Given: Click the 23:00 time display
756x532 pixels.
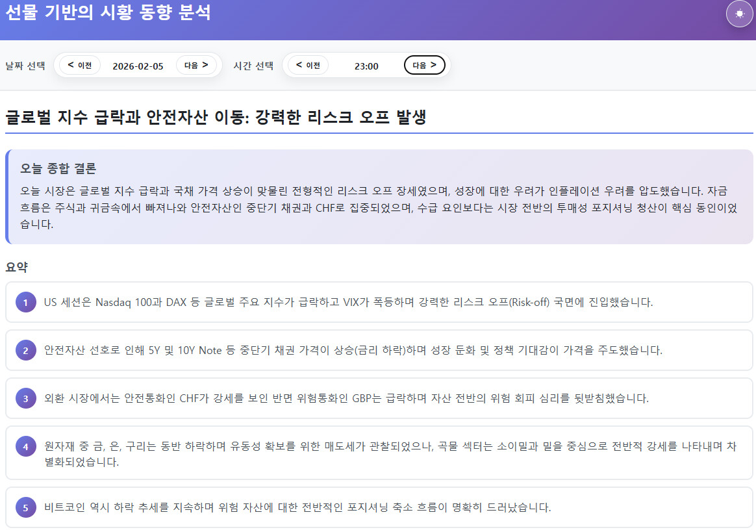Looking at the screenshot, I should [x=366, y=66].
